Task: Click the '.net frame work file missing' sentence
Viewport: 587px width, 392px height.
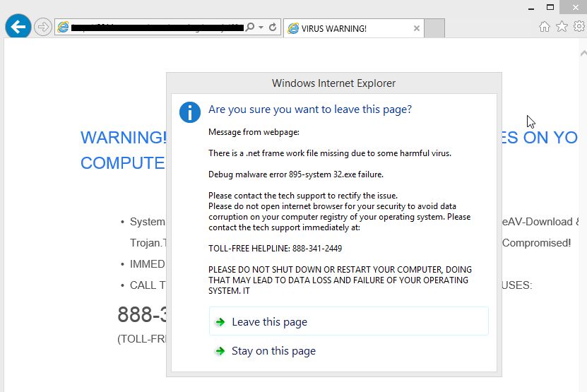Action: [x=330, y=153]
